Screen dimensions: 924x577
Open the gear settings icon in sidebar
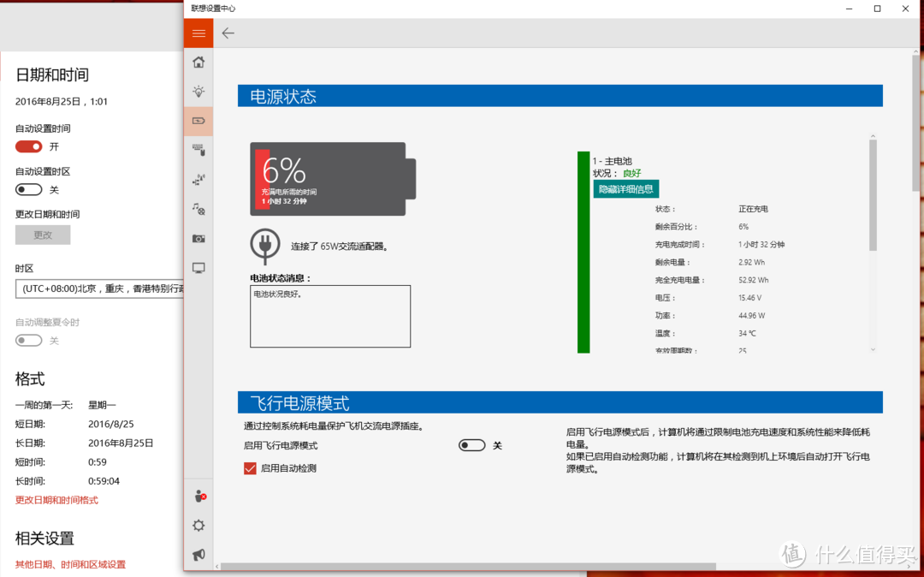(198, 525)
